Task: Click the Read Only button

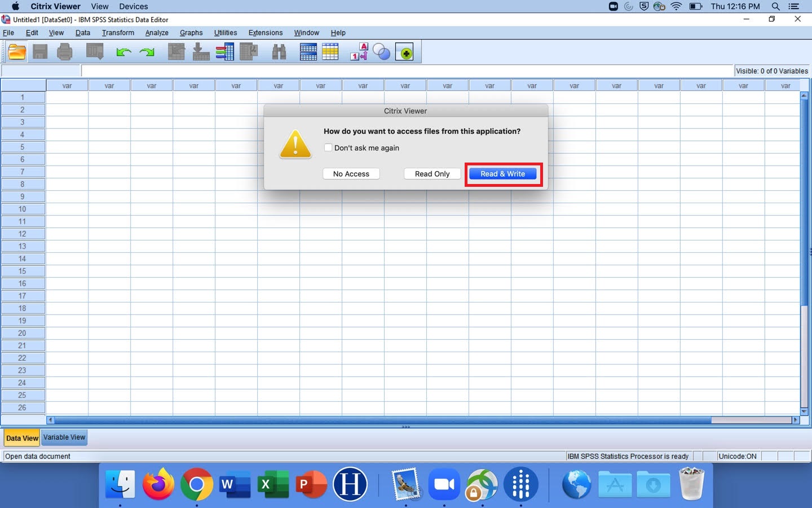Action: point(433,174)
